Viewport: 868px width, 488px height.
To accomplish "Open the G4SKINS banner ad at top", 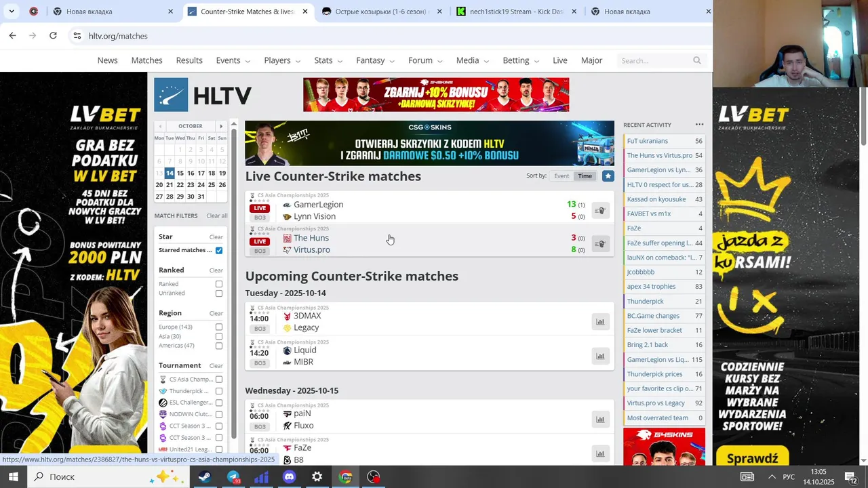I will coord(436,95).
